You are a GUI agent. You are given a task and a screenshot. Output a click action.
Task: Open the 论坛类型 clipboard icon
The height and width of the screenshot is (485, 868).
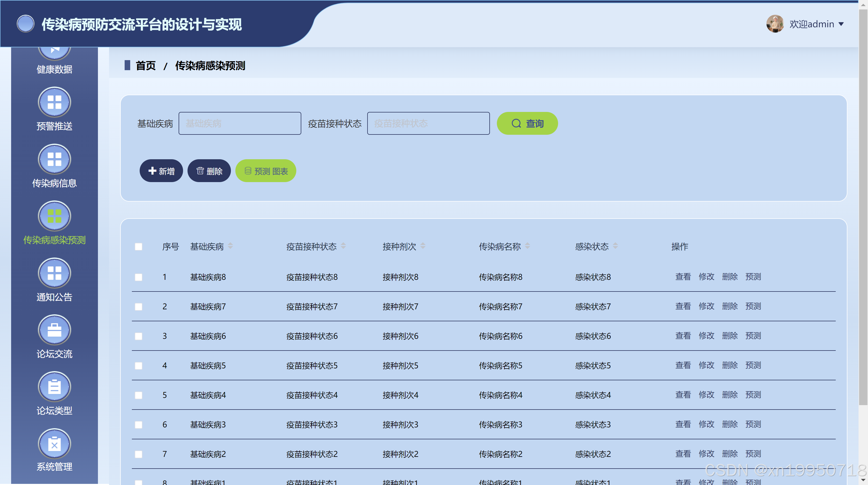54,386
